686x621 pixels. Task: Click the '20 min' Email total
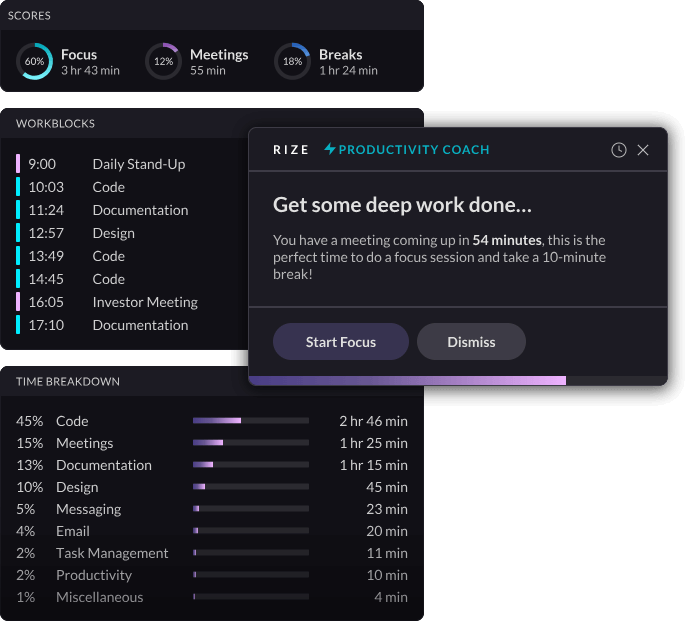387,531
